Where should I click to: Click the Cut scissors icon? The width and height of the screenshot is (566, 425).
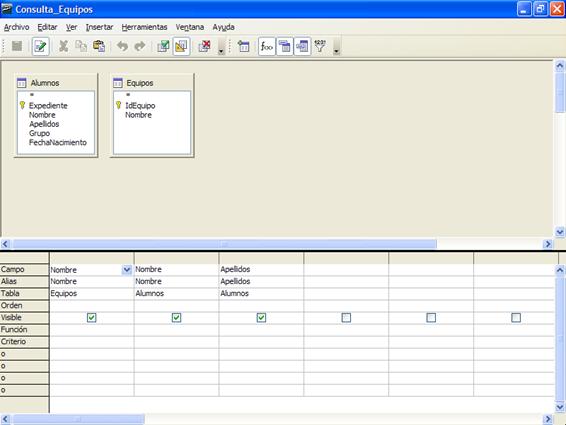coord(64,46)
